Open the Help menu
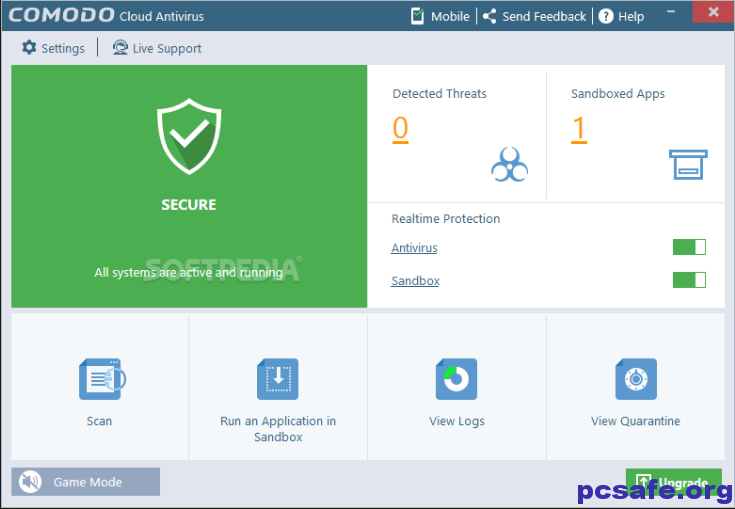The width and height of the screenshot is (735, 509). coord(621,16)
